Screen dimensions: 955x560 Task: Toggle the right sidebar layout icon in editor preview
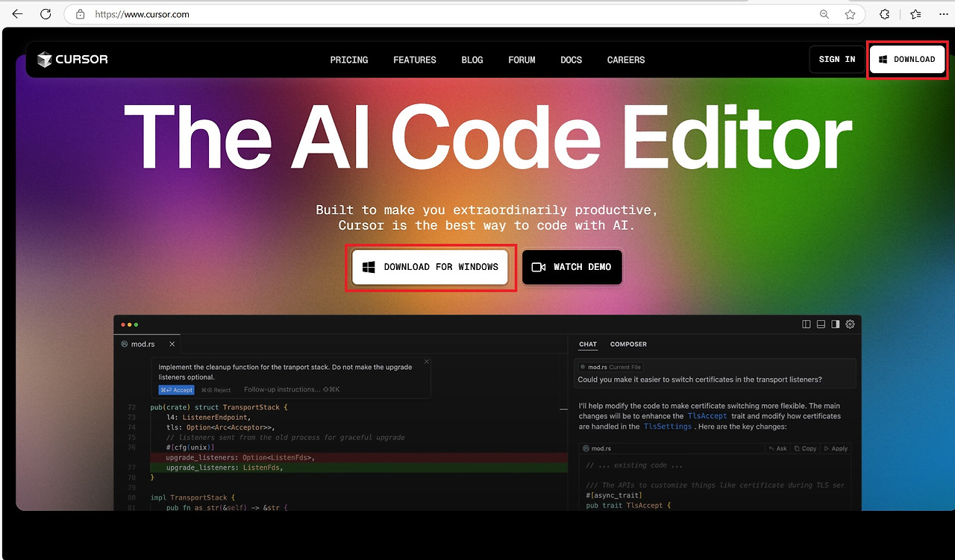[x=836, y=324]
